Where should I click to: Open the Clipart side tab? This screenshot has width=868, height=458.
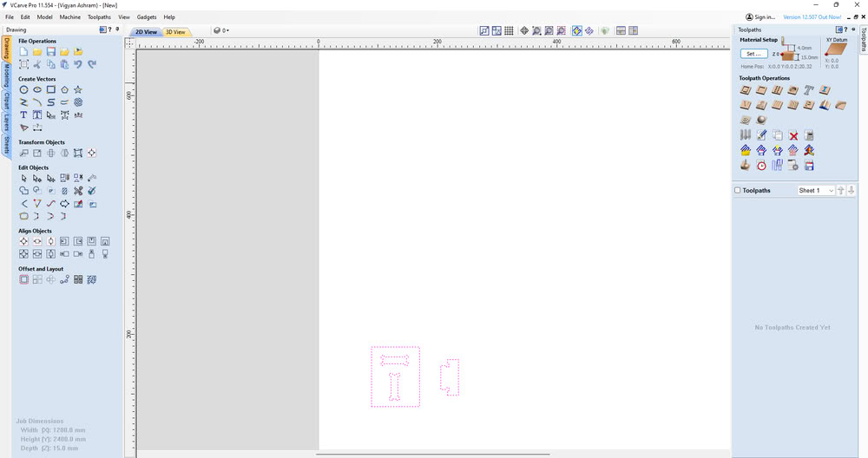[x=7, y=101]
